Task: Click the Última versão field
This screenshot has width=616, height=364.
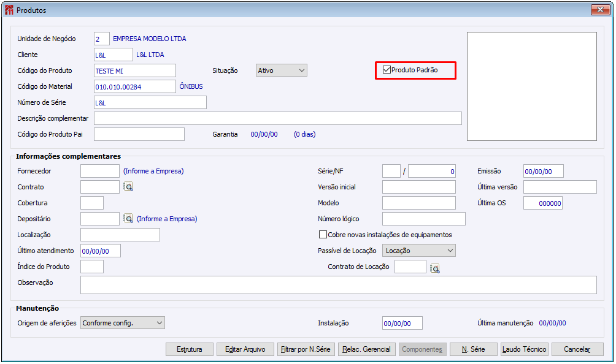Action: click(560, 187)
